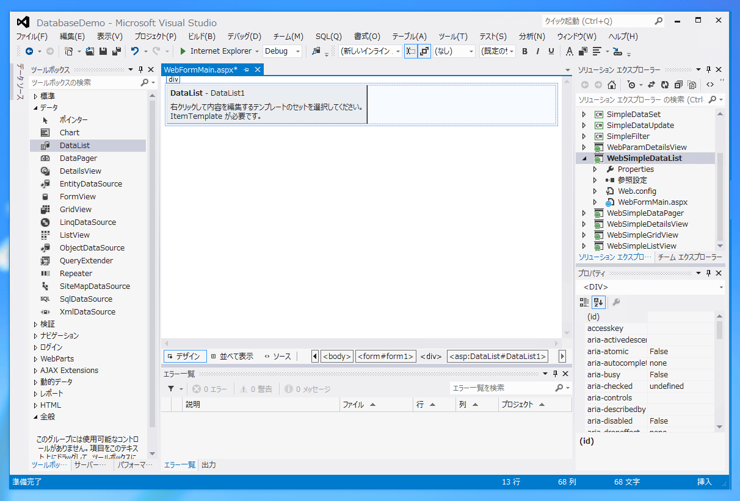This screenshot has width=740, height=501.
Task: Collapse the WebSimpleDataList project node
Action: 584,159
